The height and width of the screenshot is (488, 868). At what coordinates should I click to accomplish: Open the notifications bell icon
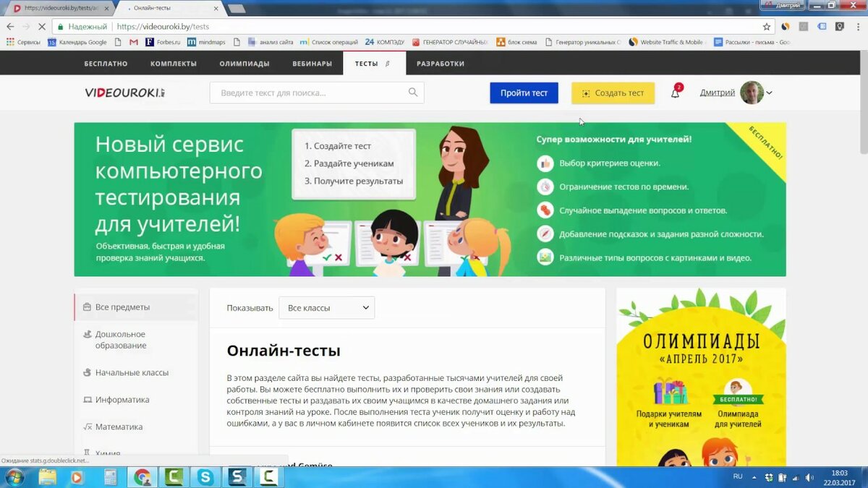click(675, 93)
